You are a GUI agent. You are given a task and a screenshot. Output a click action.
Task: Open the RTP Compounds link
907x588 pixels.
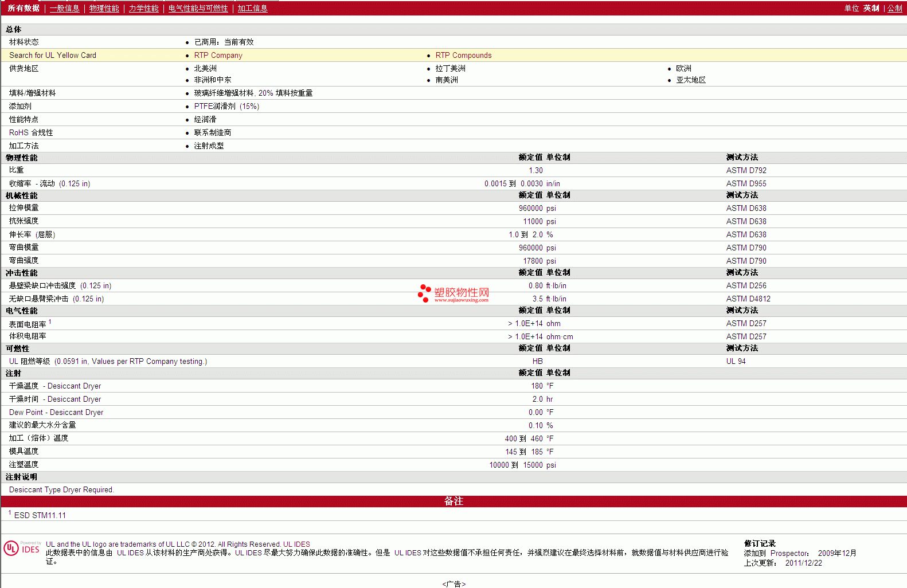463,56
